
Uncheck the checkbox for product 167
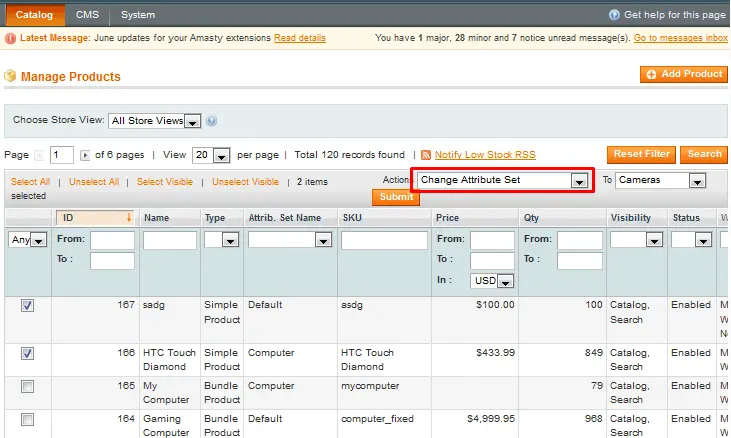28,306
